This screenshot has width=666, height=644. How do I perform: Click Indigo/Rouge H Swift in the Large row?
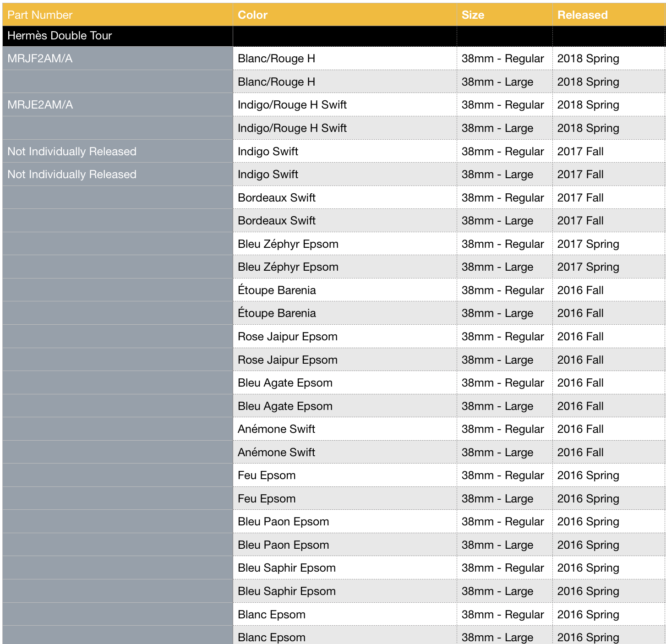(x=292, y=128)
